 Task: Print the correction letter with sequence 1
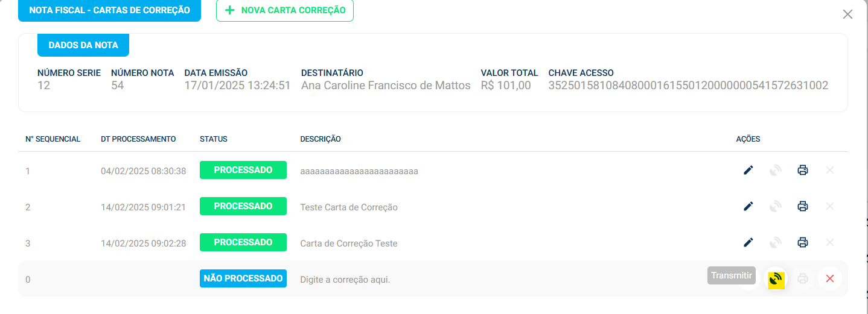coord(802,171)
